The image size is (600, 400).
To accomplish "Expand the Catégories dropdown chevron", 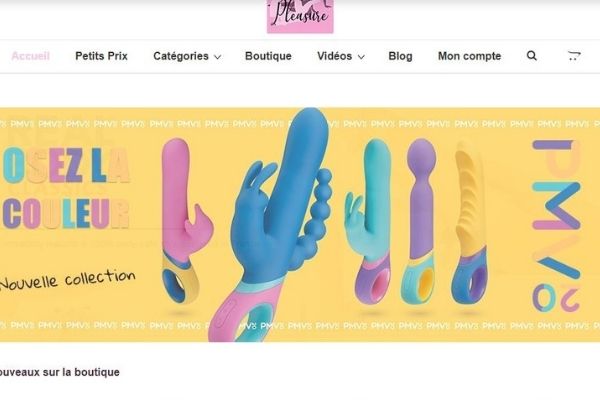I will tap(217, 57).
